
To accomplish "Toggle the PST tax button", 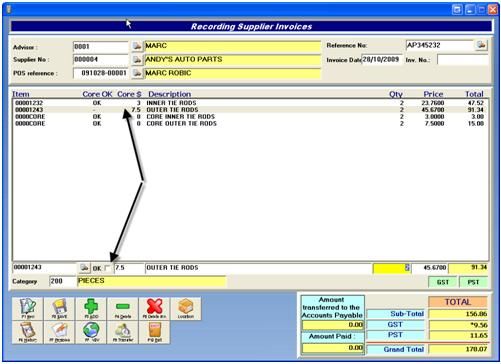I will 473,282.
